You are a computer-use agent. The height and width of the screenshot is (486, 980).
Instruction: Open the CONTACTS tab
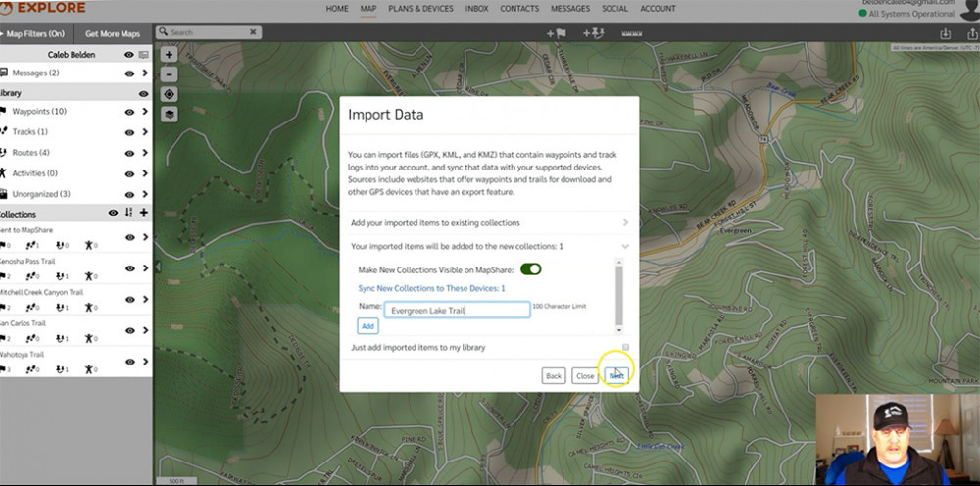pyautogui.click(x=519, y=9)
